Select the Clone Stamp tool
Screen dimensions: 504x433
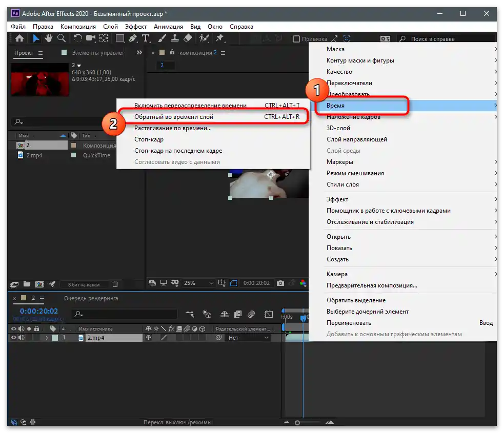tap(175, 38)
